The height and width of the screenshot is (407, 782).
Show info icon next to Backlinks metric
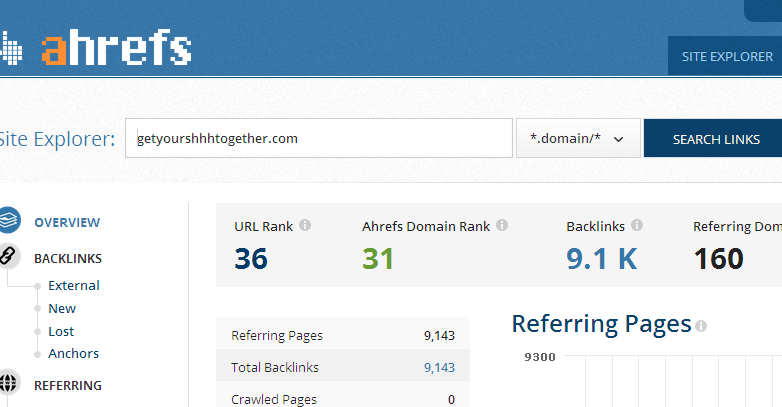pos(637,225)
